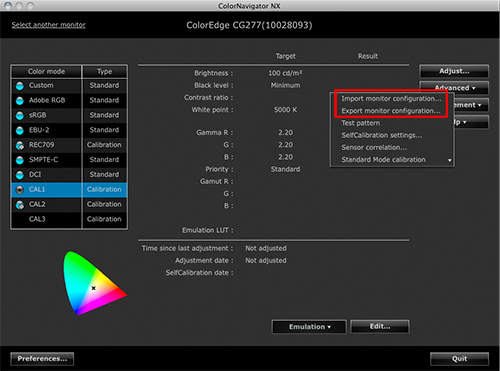This screenshot has height=371, width=500.
Task: Open the partially hidden Measurement dropdown
Action: 471,105
